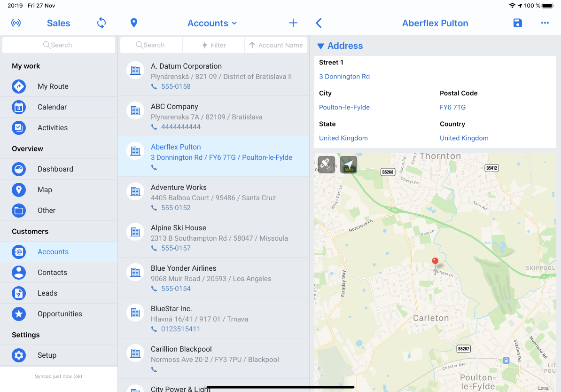This screenshot has height=392, width=561.
Task: Tap the sync arrows icon
Action: [101, 23]
